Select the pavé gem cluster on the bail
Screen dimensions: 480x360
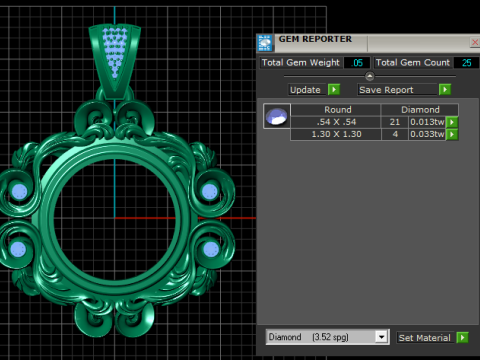pyautogui.click(x=115, y=52)
